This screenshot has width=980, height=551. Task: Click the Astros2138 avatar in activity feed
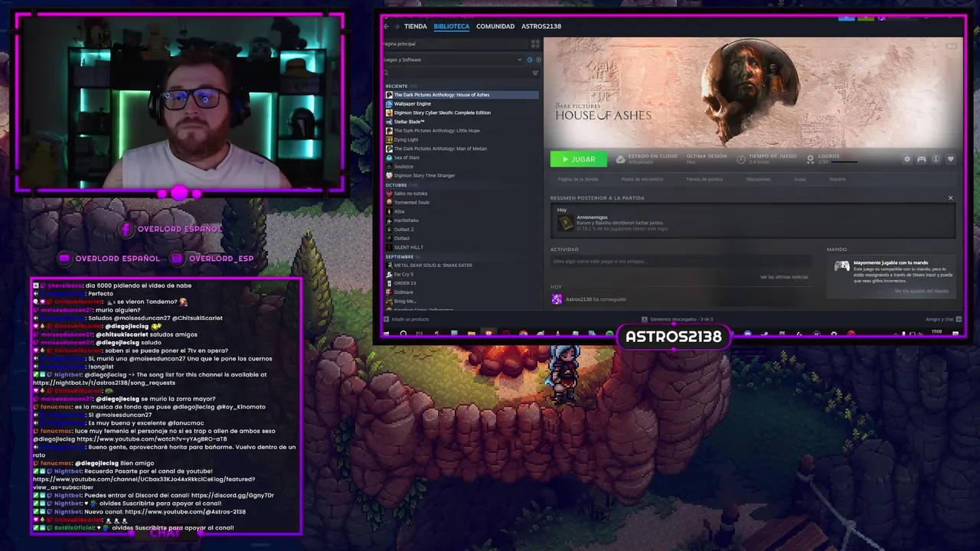[557, 299]
